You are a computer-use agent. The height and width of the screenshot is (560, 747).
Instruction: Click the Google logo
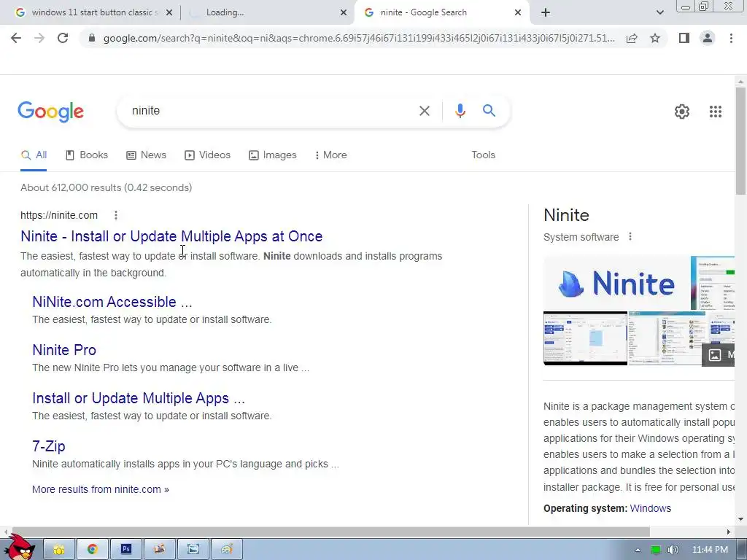coord(50,112)
